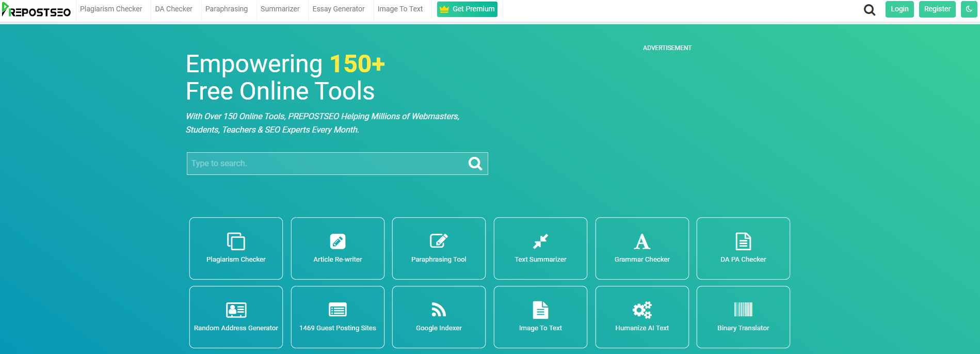Click the Random Address Generator ID card icon
This screenshot has width=980, height=354.
[x=236, y=310]
